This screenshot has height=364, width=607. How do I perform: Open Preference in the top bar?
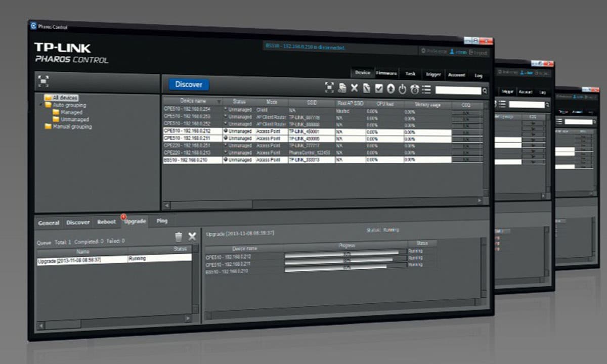(x=433, y=51)
